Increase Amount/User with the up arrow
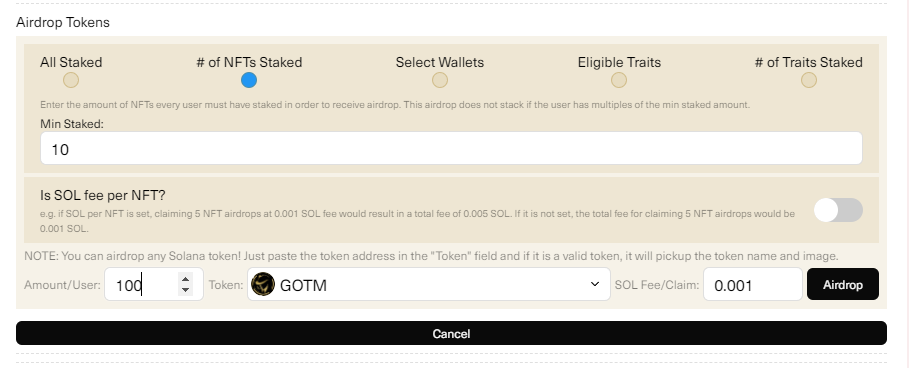Image resolution: width=909 pixels, height=368 pixels. tap(186, 279)
